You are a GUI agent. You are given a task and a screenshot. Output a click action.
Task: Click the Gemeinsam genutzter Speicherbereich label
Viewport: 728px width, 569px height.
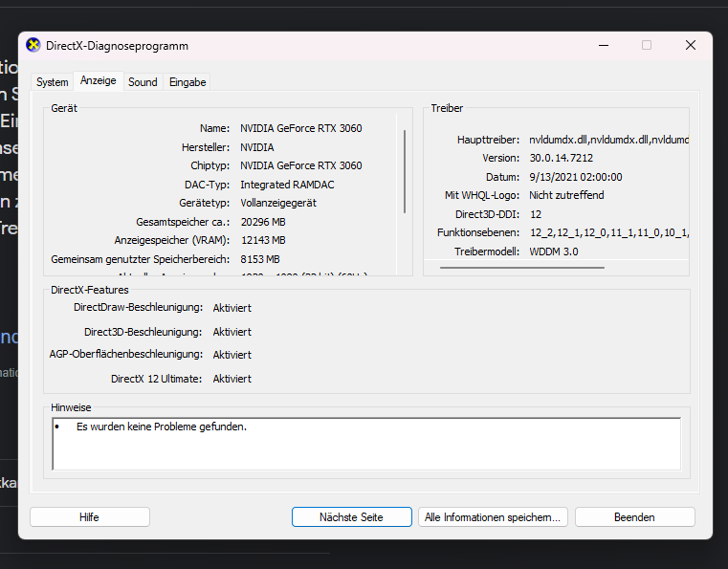(x=141, y=259)
